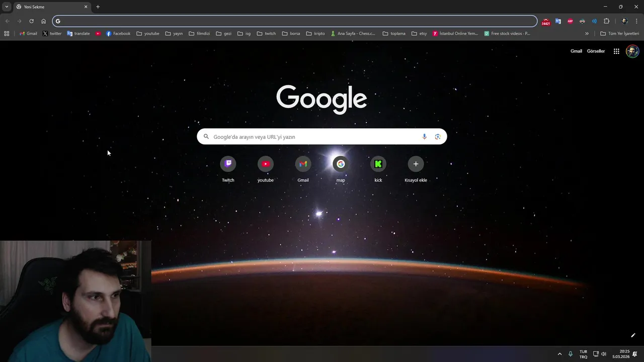Open the ABP ad blocker extension
644x362 pixels.
[570, 21]
